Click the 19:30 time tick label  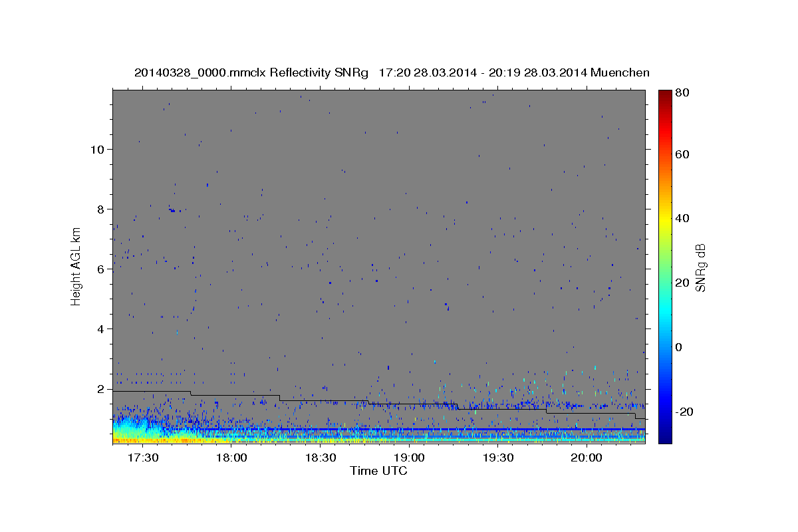(x=497, y=458)
